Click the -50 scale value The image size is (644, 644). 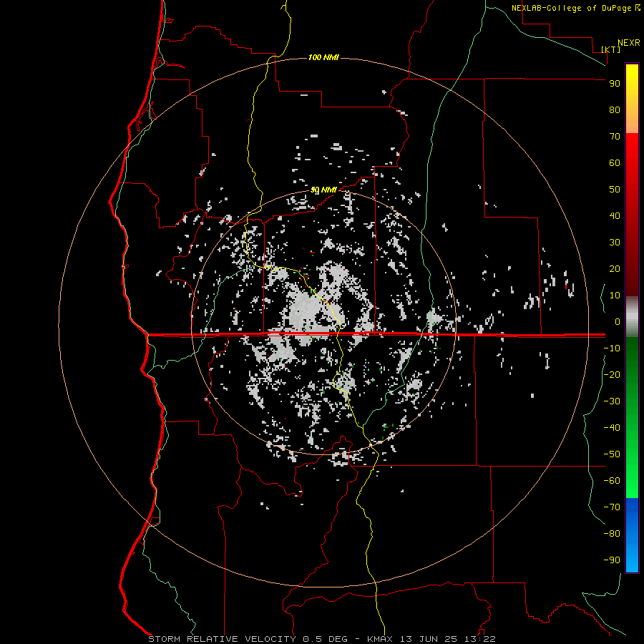pos(612,454)
